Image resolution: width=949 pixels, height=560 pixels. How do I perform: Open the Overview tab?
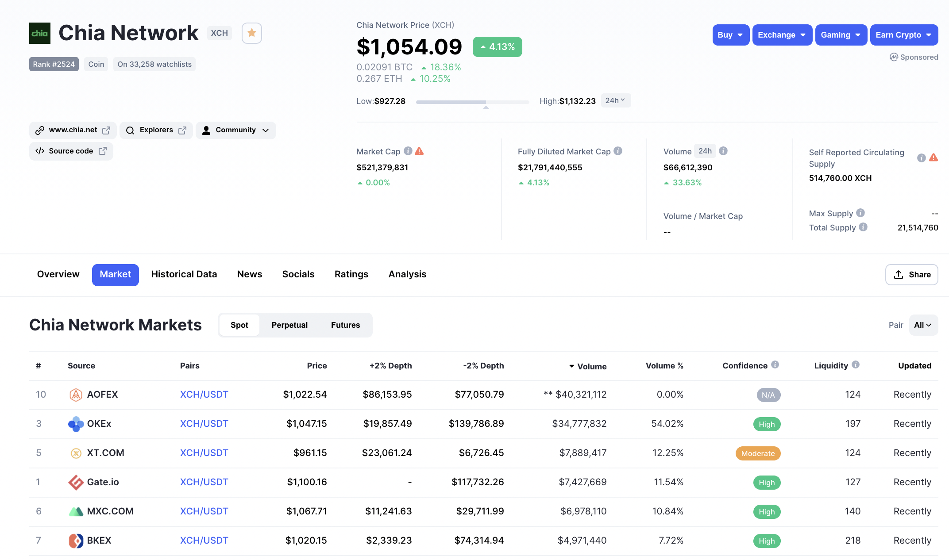[58, 274]
